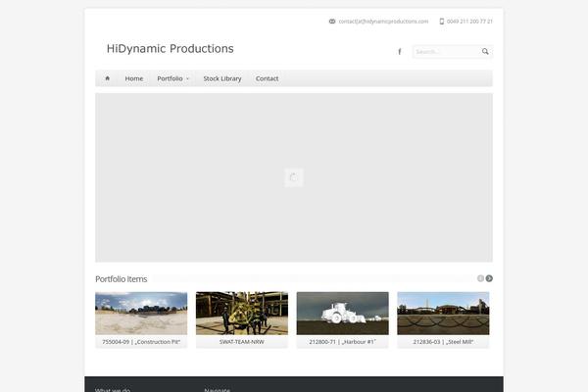Open the Contact menu item
This screenshot has height=392, width=588.
[267, 78]
